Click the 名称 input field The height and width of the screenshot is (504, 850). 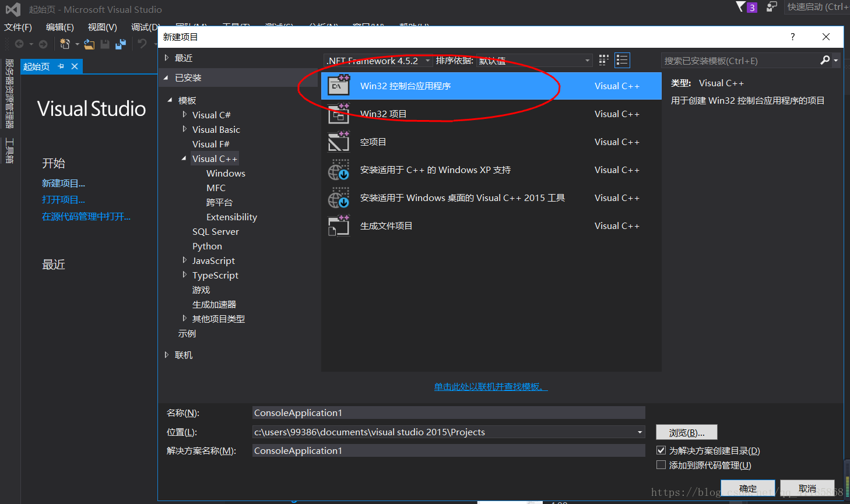[x=449, y=413]
